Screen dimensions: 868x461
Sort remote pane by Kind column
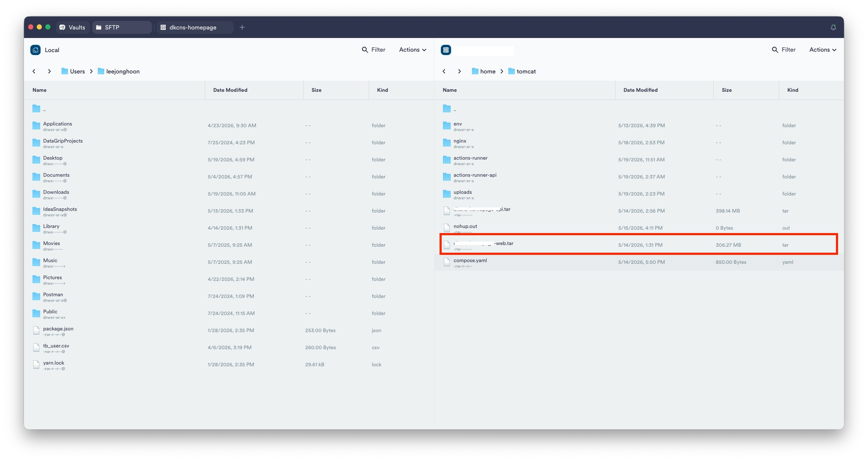(x=811, y=90)
